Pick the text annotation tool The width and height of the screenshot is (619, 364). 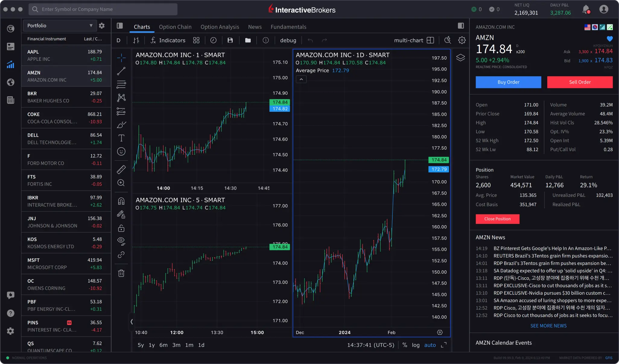[121, 138]
